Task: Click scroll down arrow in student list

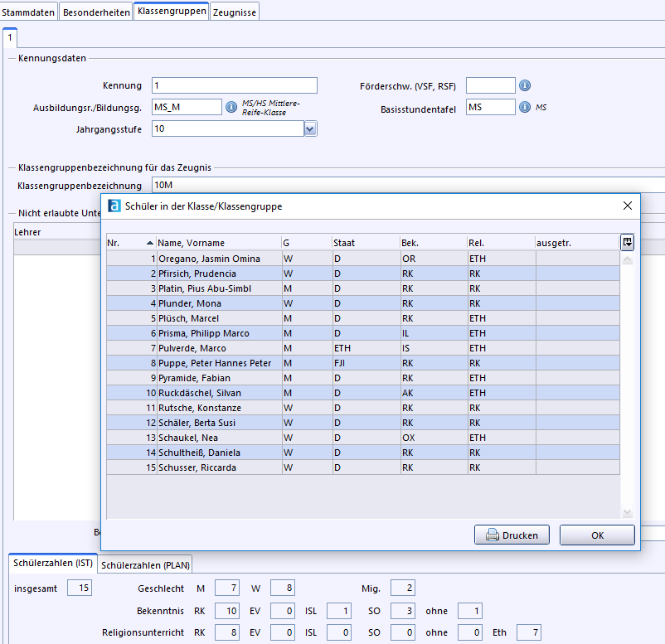Action: (627, 512)
